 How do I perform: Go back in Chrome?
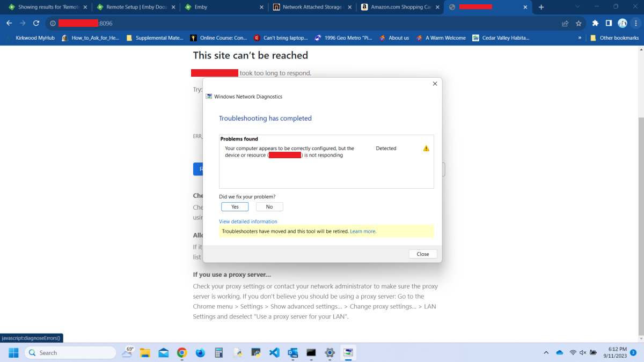tap(9, 23)
